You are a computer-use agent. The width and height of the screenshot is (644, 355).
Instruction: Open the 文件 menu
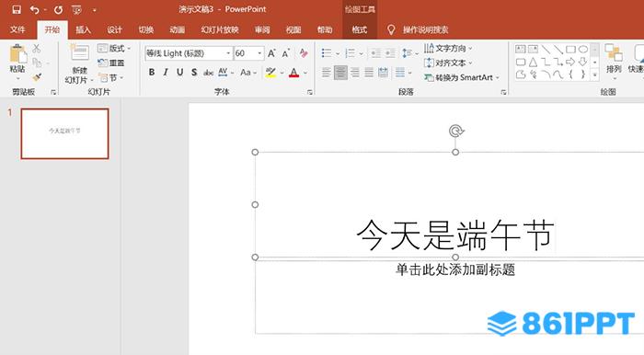pyautogui.click(x=17, y=29)
